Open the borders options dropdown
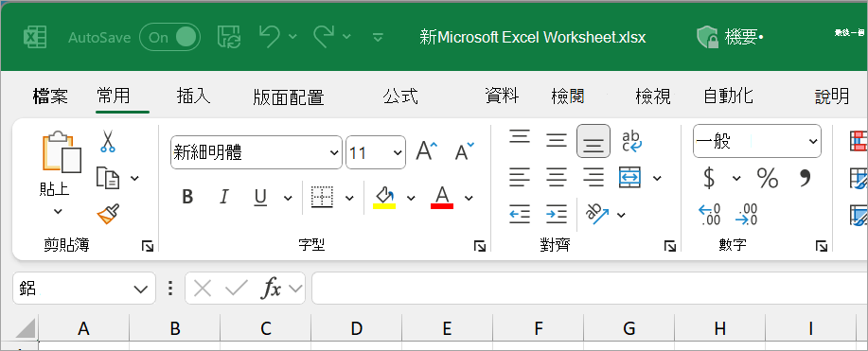This screenshot has width=868, height=351. click(x=349, y=198)
